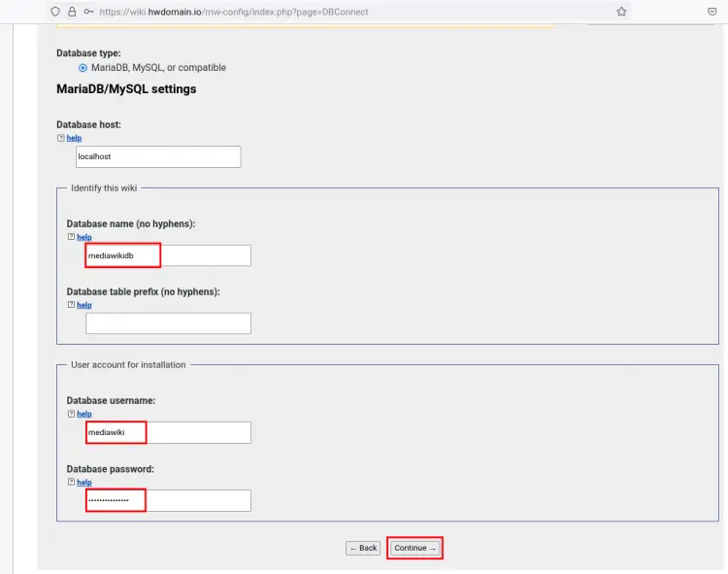The image size is (728, 574).
Task: Click help icon beside Database name
Action: tap(71, 237)
